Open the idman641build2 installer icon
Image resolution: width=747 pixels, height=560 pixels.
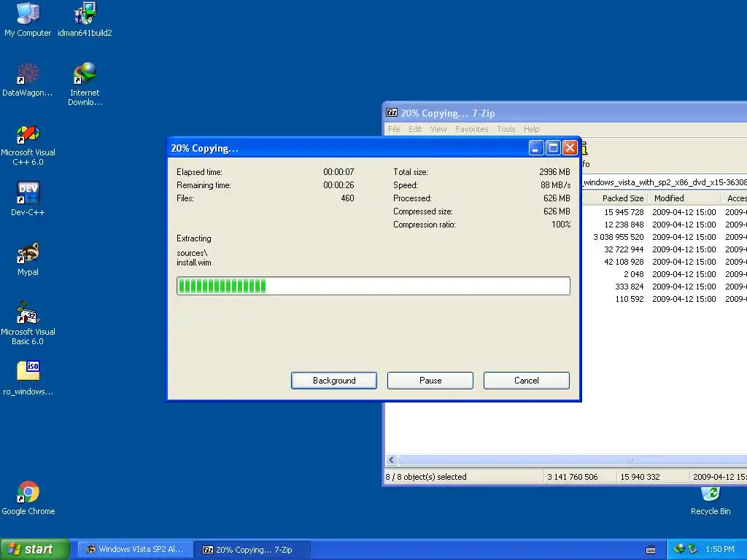pos(85,19)
